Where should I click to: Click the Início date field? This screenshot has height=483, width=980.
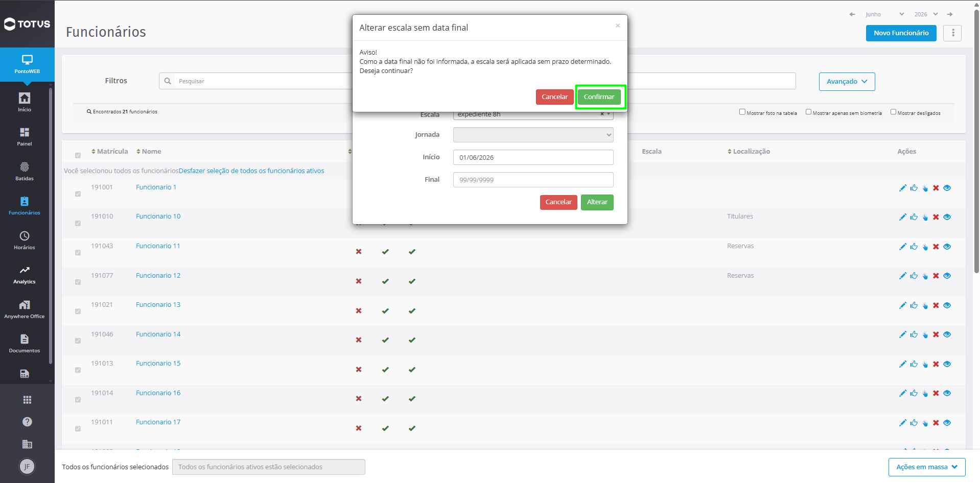(533, 157)
